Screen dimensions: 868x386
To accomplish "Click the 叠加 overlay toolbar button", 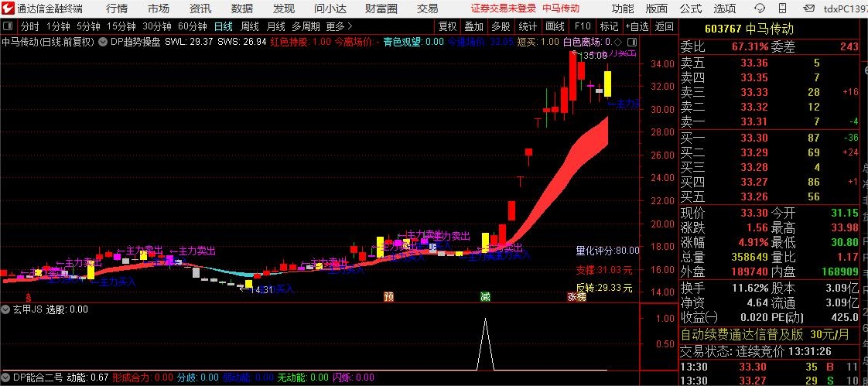I will [x=474, y=26].
